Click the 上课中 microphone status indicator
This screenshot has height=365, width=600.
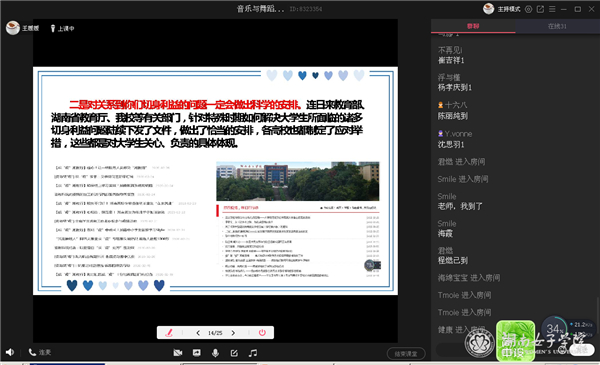coord(62,28)
